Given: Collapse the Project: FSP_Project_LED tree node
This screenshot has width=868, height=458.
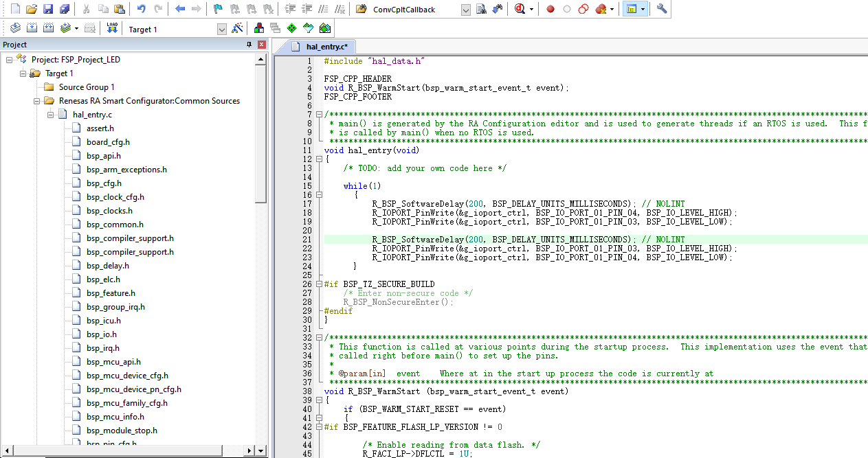Looking at the screenshot, I should point(10,60).
